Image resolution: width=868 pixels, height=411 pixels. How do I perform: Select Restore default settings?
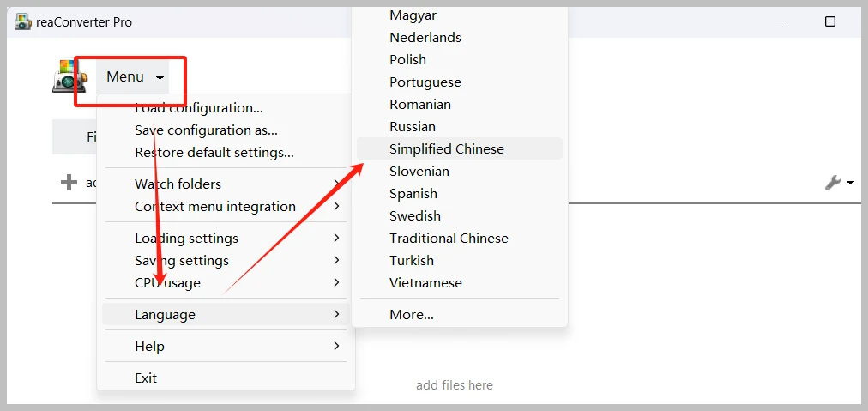click(x=214, y=153)
